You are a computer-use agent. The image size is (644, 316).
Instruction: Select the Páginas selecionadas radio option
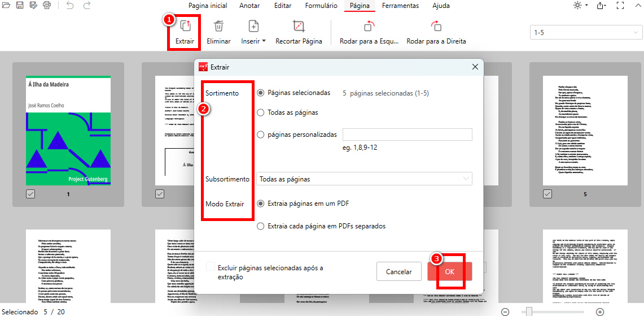pos(260,93)
